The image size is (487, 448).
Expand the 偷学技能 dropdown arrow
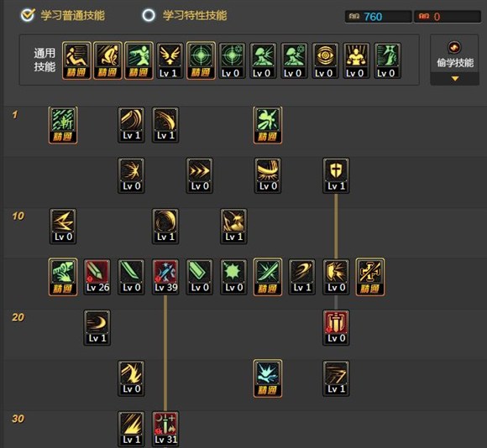[x=455, y=79]
